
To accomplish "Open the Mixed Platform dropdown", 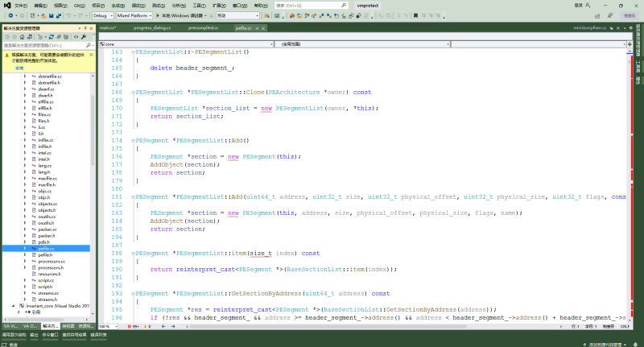I will pyautogui.click(x=131, y=15).
